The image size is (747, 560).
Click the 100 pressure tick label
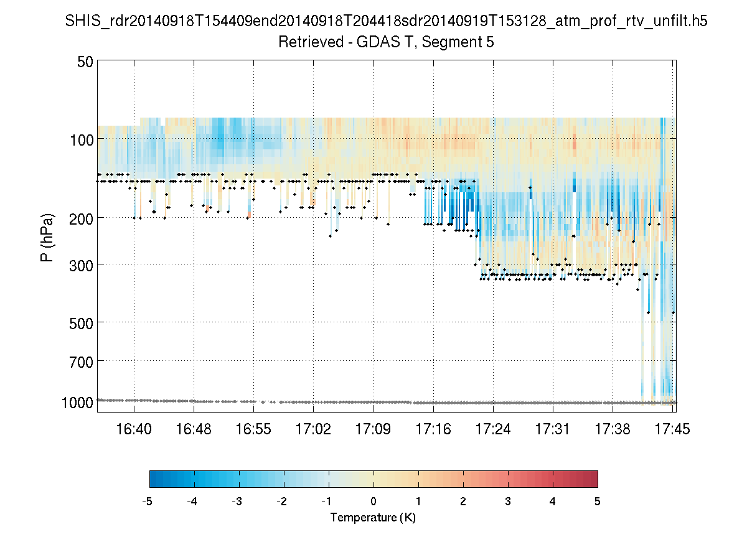click(82, 139)
